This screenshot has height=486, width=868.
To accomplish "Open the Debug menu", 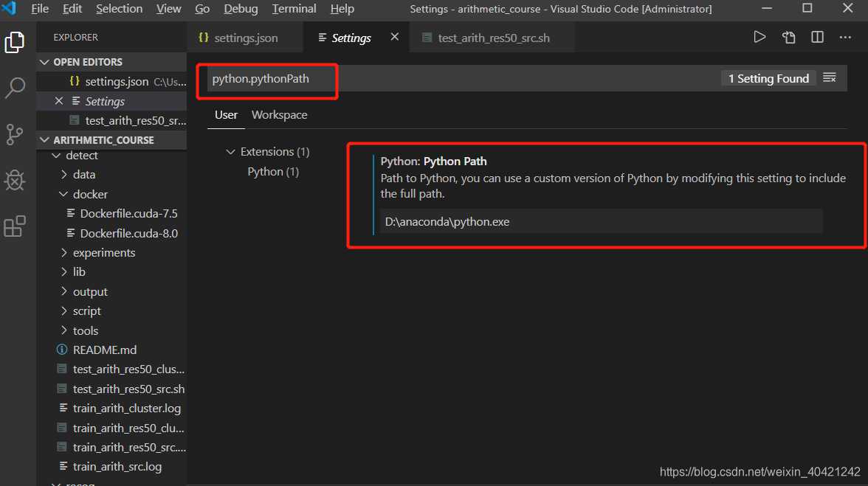I will [x=241, y=9].
